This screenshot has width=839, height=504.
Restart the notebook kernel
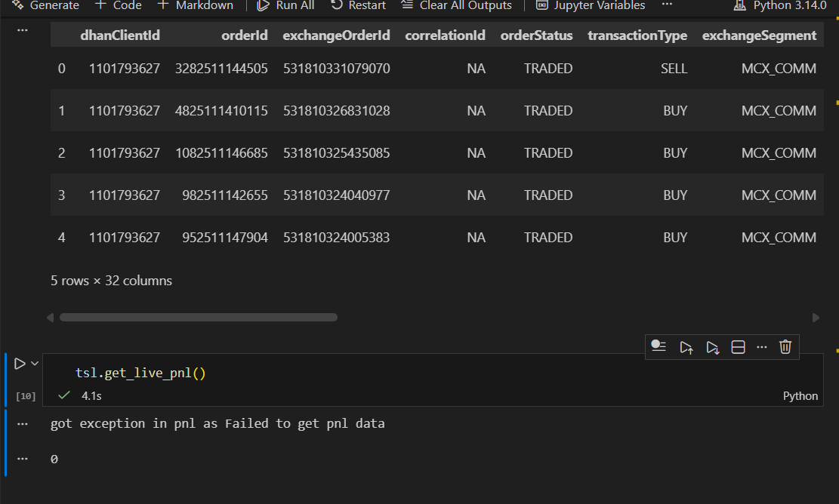[359, 5]
